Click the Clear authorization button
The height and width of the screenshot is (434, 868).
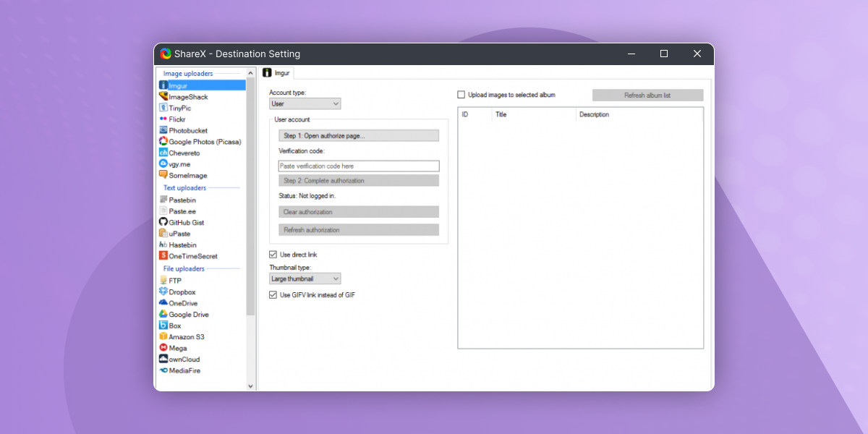[x=359, y=212]
